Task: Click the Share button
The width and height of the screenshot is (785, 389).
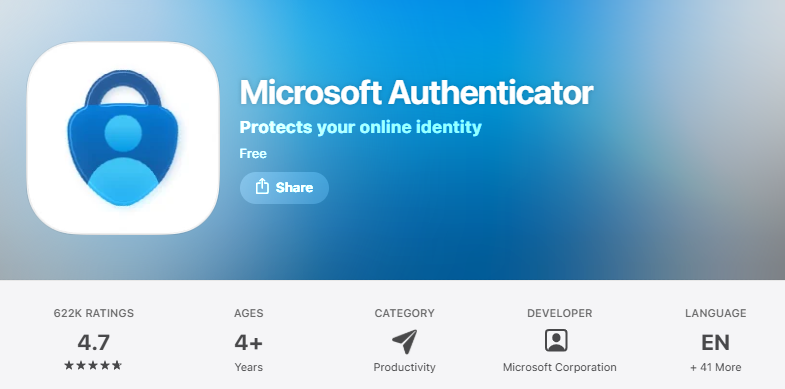Action: point(284,188)
